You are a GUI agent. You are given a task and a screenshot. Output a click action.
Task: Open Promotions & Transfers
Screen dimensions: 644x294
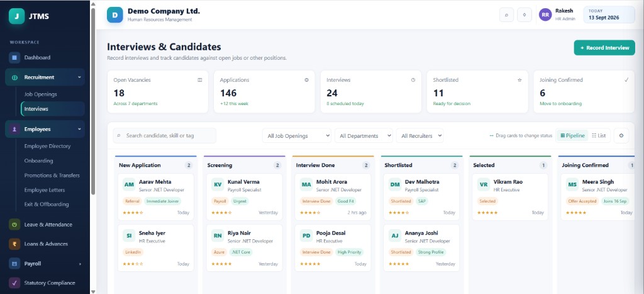coord(52,176)
